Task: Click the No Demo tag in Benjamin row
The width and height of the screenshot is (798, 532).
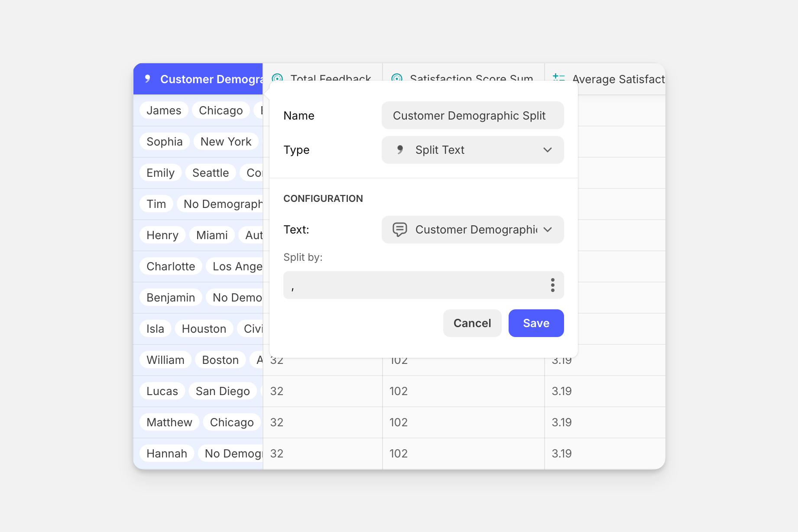Action: pyautogui.click(x=234, y=298)
